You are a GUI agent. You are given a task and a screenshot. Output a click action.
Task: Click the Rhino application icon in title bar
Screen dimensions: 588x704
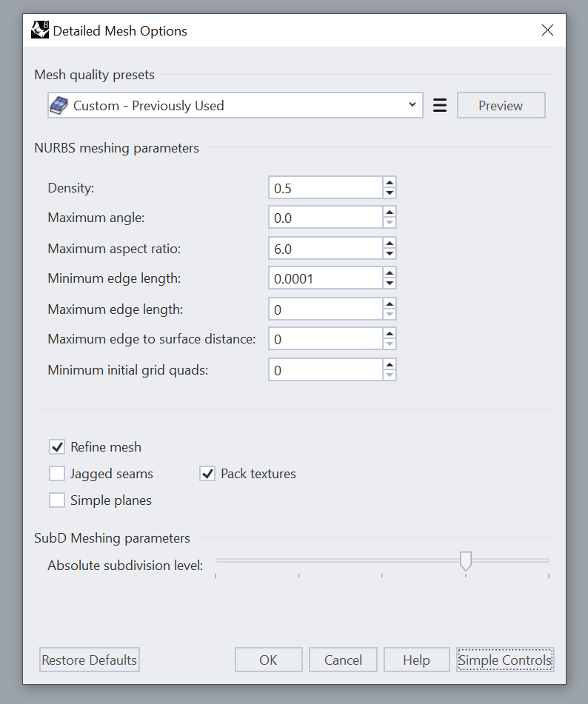point(40,30)
